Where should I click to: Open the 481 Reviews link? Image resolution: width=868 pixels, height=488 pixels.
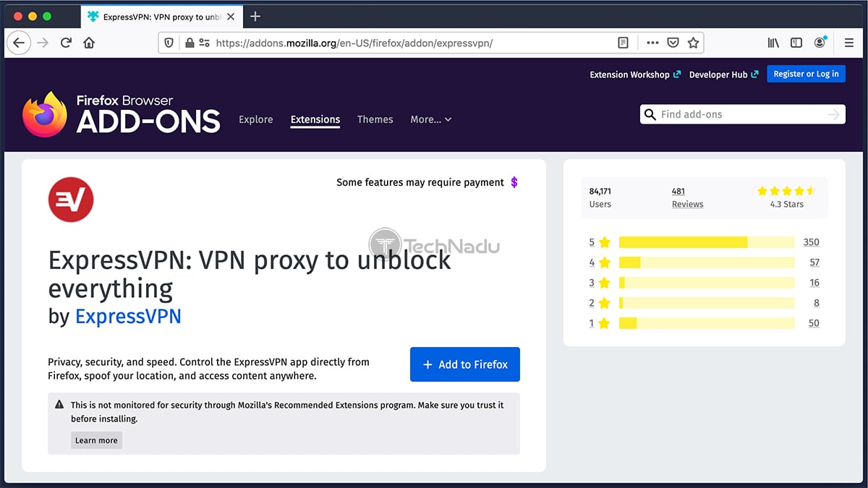pyautogui.click(x=687, y=197)
